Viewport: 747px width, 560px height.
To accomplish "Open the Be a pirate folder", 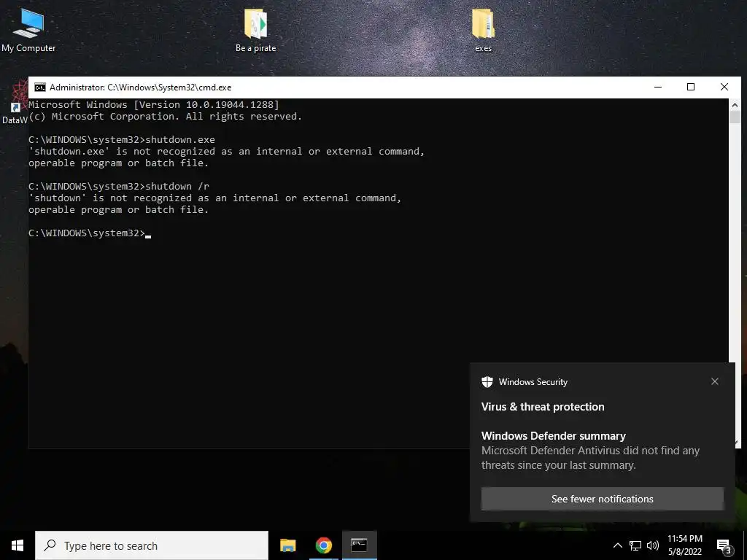I will click(256, 29).
